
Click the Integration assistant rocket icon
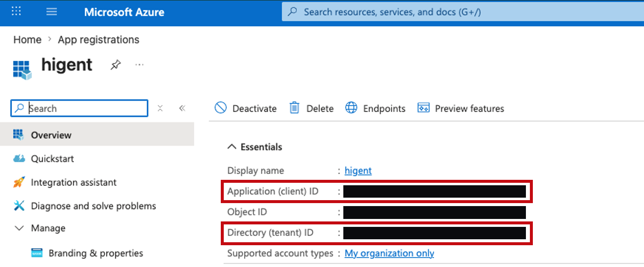point(19,182)
